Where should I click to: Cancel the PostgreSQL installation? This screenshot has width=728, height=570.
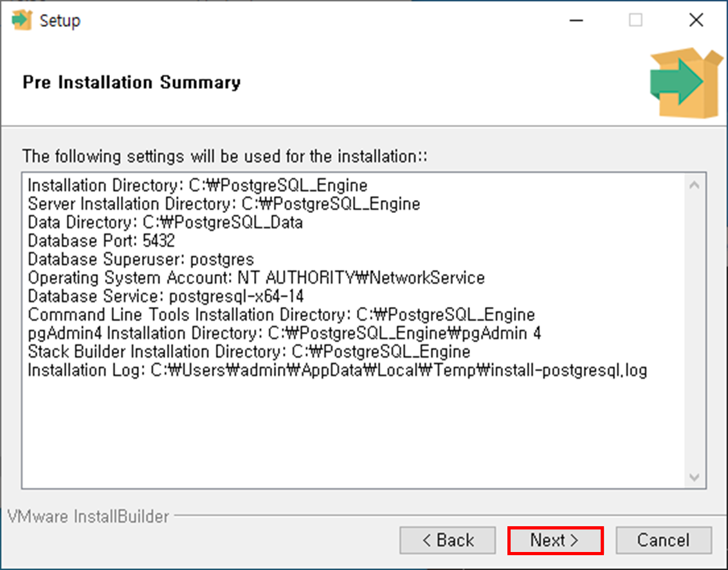pos(664,540)
